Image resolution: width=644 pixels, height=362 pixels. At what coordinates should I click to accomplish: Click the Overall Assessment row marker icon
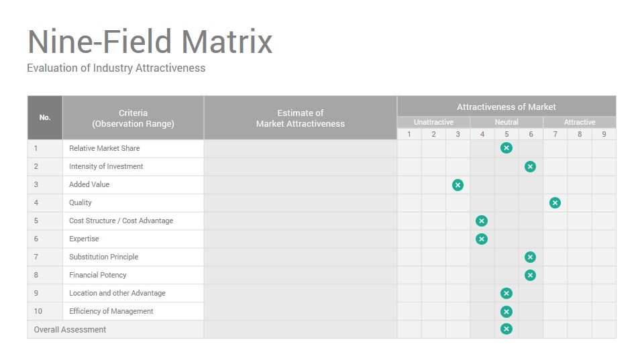coord(506,328)
